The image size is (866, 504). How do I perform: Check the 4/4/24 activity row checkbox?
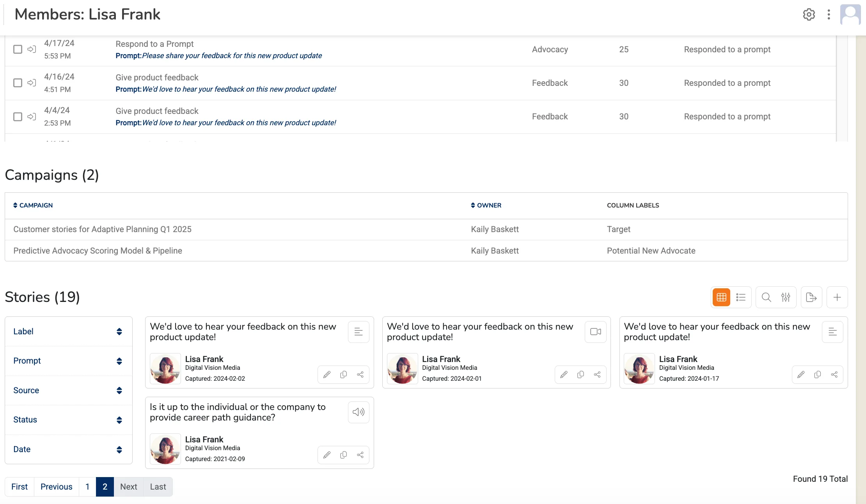pos(18,116)
